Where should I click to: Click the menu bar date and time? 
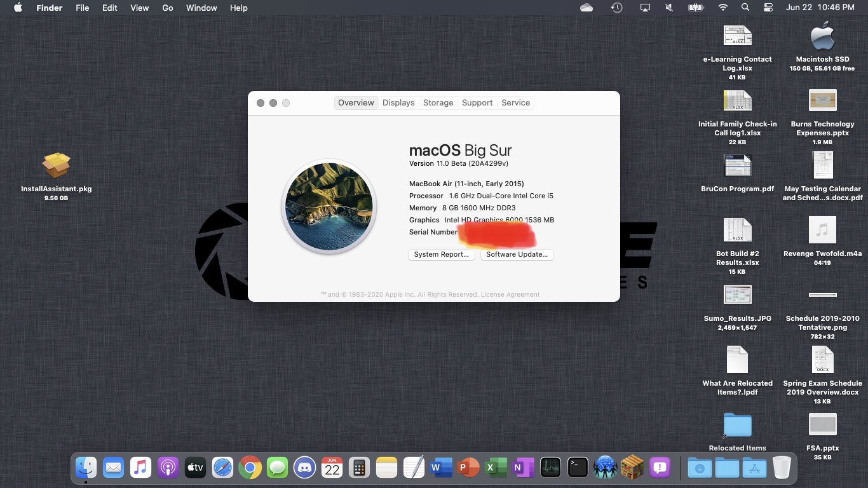[820, 8]
